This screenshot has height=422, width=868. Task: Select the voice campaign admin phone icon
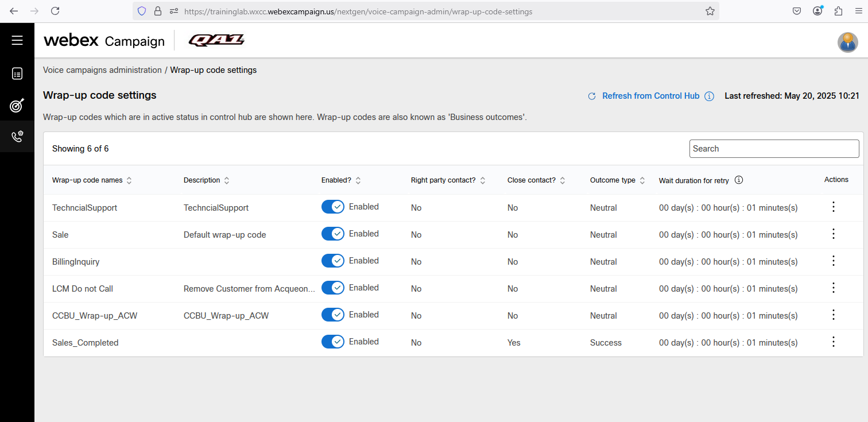pos(17,137)
